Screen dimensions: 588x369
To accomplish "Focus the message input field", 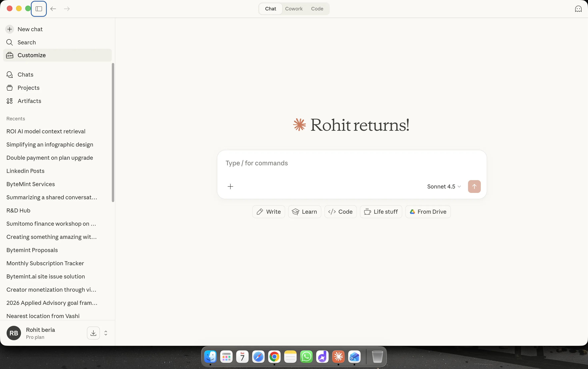I will 352,163.
